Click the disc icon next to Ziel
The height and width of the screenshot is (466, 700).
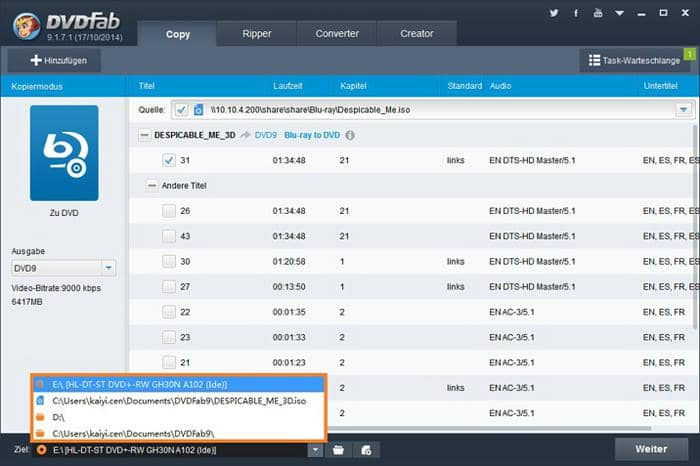pos(41,450)
